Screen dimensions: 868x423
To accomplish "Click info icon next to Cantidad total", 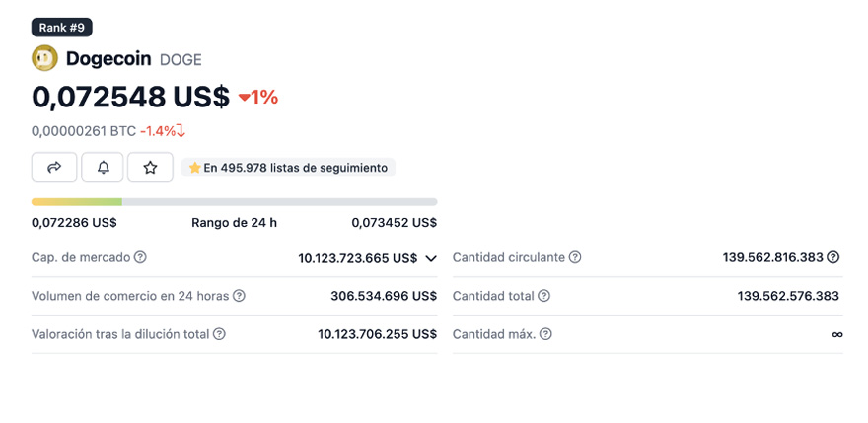I will pyautogui.click(x=543, y=296).
